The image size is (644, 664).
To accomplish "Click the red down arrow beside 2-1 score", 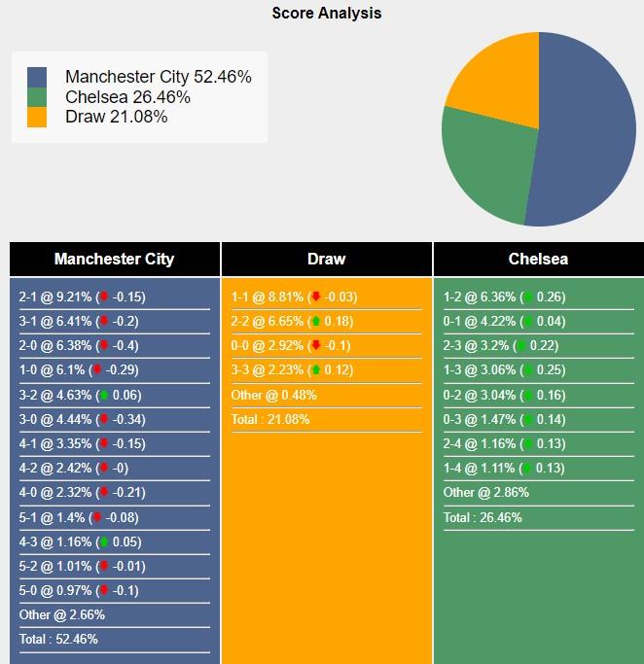I will coord(104,297).
